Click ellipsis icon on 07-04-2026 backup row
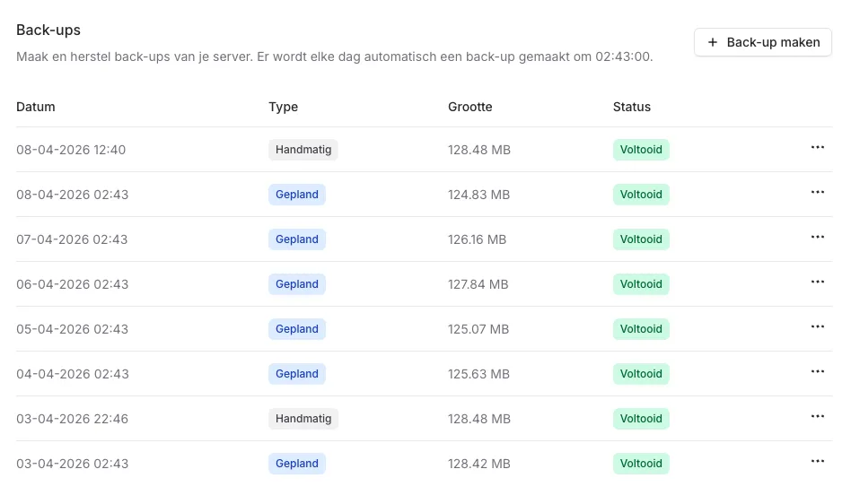The height and width of the screenshot is (504, 851). (x=817, y=238)
